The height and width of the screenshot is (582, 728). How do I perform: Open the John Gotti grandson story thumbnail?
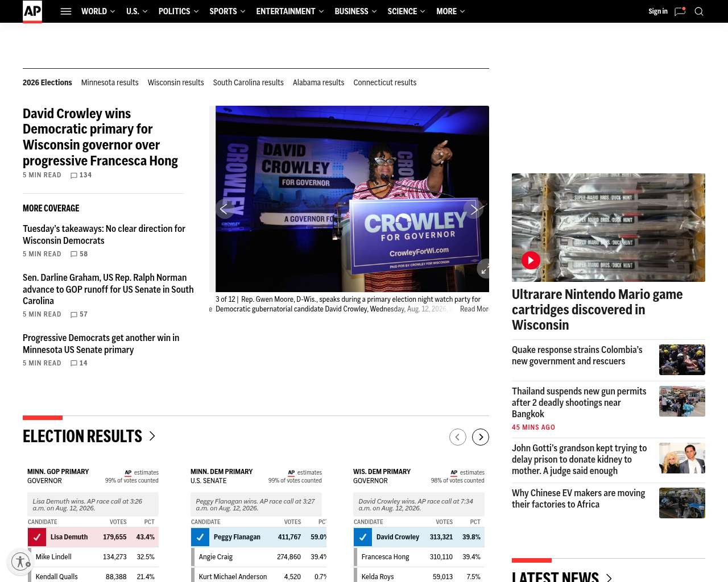point(682,458)
